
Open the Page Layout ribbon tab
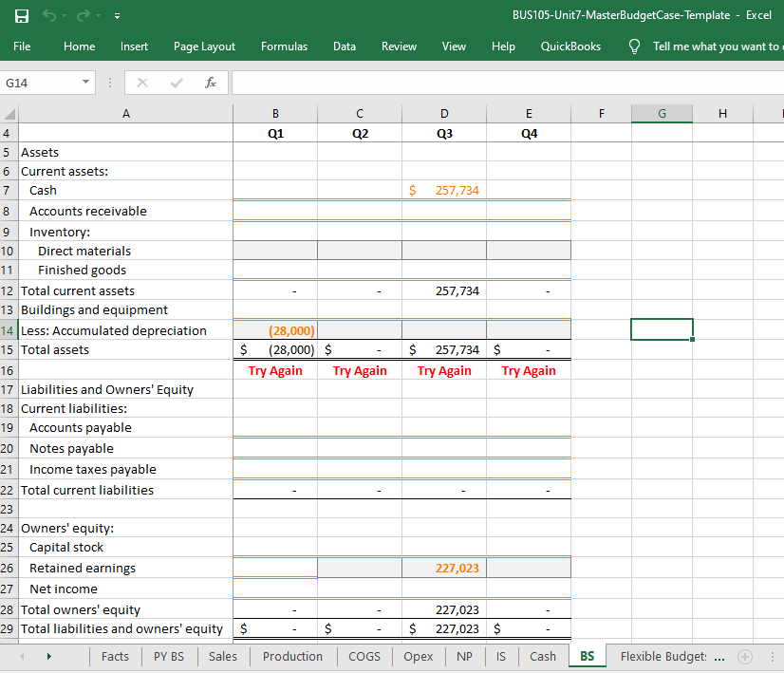click(204, 47)
